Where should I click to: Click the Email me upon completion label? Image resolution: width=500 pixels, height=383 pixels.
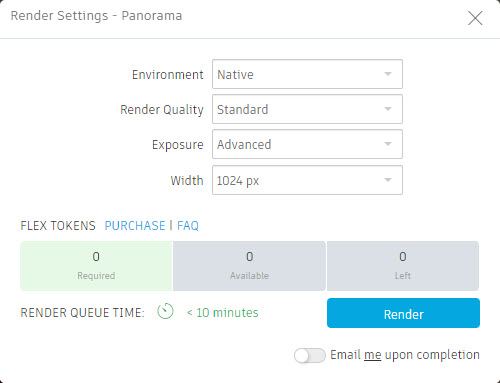(405, 355)
